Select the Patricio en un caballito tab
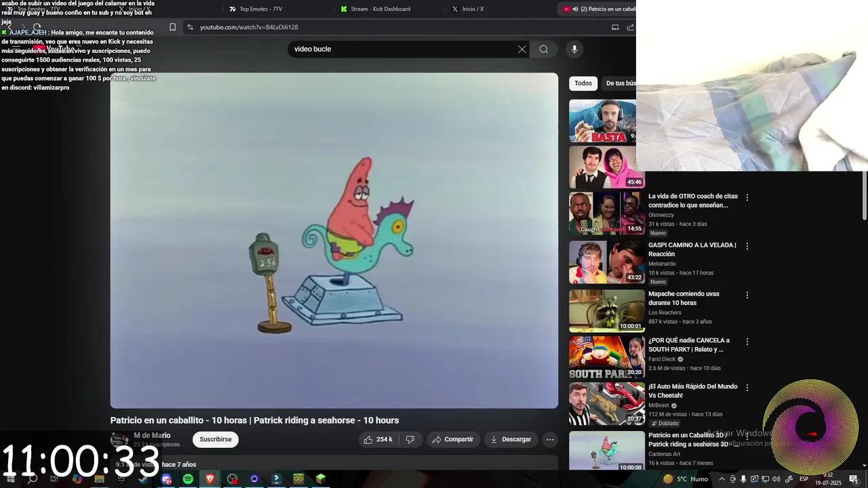868x488 pixels. pyautogui.click(x=599, y=9)
